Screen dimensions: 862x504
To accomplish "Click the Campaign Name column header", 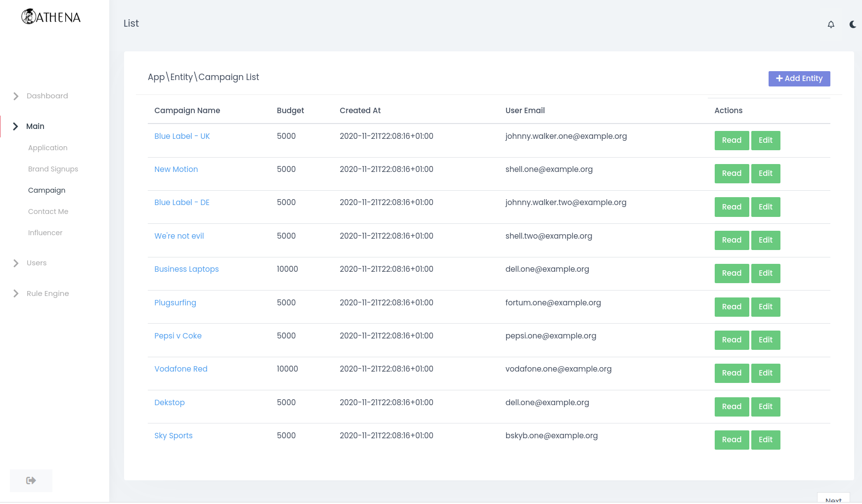I will click(x=187, y=111).
